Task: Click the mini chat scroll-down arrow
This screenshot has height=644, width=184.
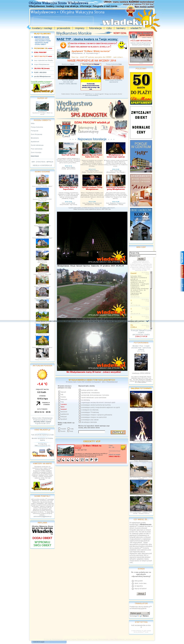Action: click(x=151, y=328)
